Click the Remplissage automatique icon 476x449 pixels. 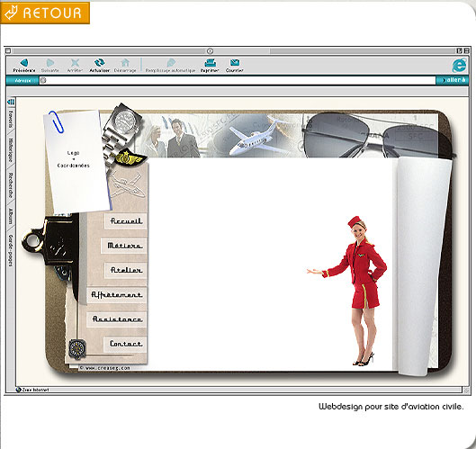[171, 63]
